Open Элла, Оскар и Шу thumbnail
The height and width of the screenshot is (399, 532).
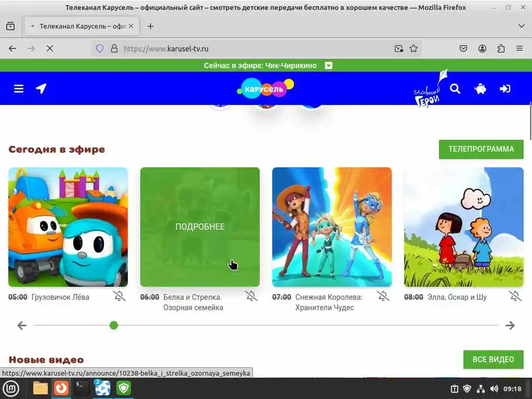[464, 227]
